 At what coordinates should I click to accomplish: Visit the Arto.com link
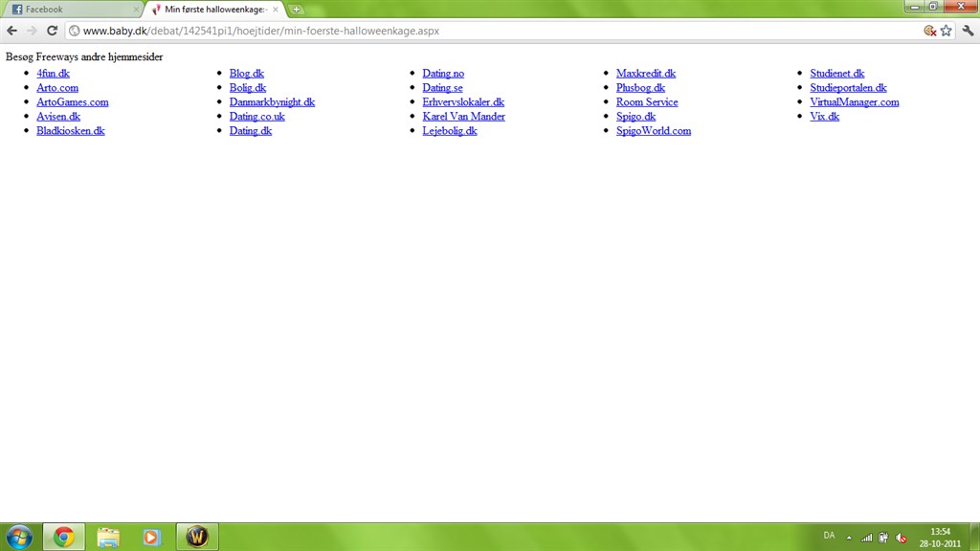click(57, 87)
